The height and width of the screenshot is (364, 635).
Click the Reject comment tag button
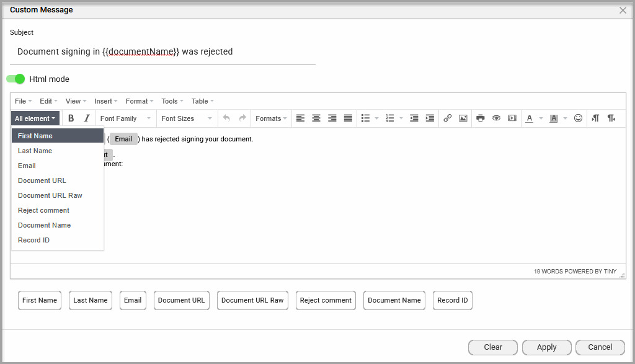coord(326,300)
